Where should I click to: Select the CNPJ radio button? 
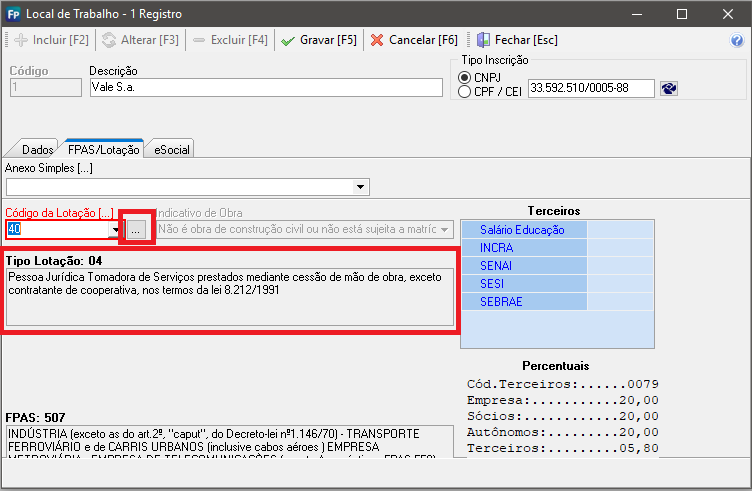tap(464, 78)
